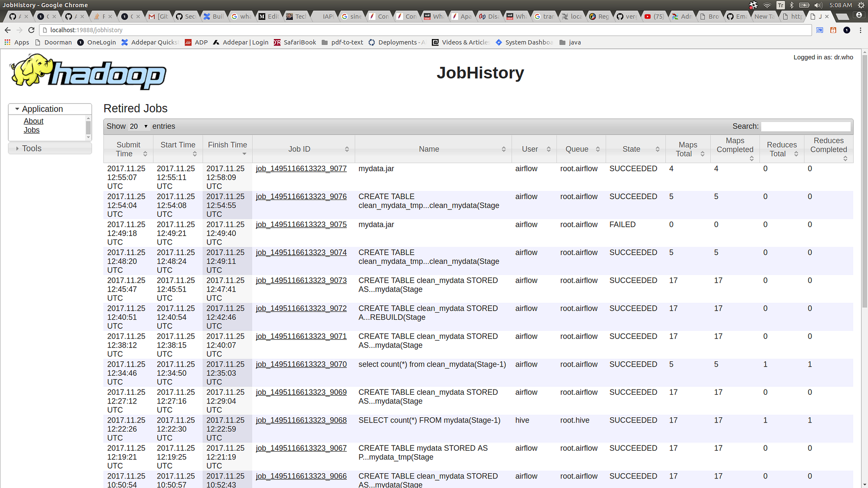Sort table by Job ID column
The height and width of the screenshot is (488, 868).
click(x=303, y=149)
